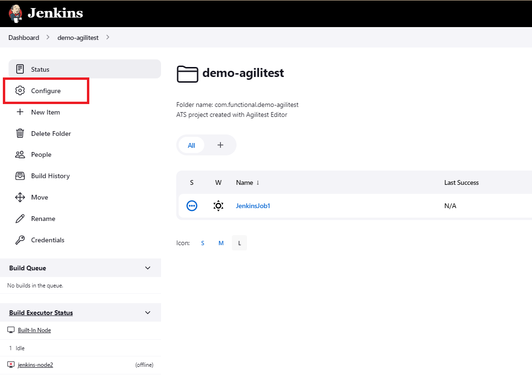Expand chevron after demo-agilitest breadcrumb
This screenshot has height=392, width=532.
(x=107, y=38)
